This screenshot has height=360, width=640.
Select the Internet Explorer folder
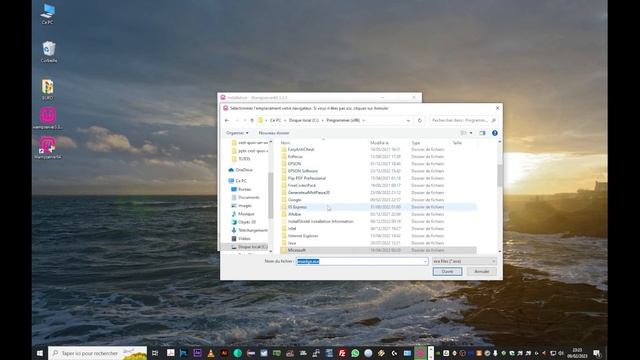click(x=303, y=236)
